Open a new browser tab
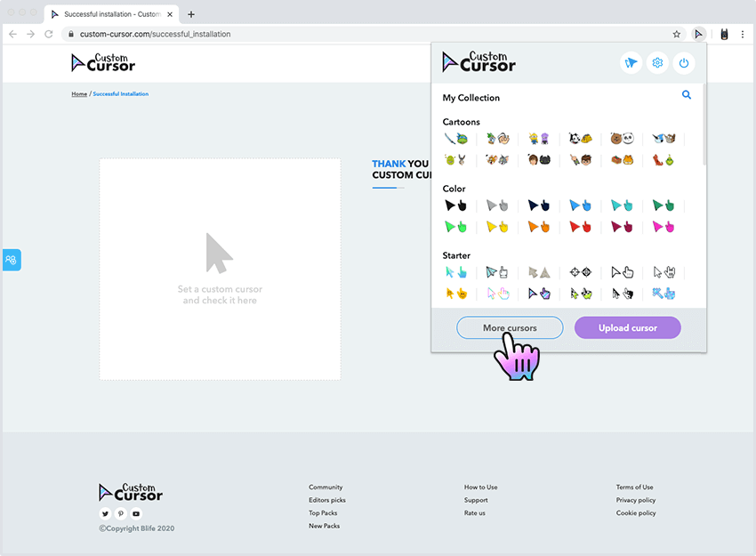The image size is (756, 556). 191,14
